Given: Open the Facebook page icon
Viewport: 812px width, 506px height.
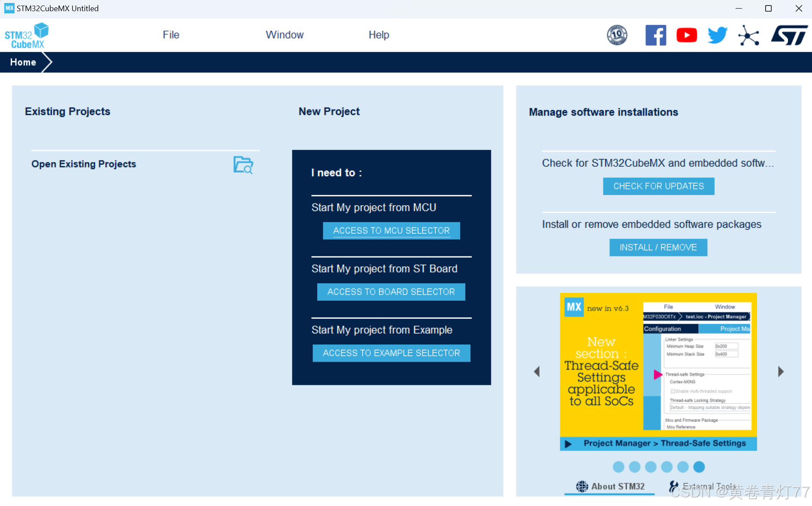Looking at the screenshot, I should coord(656,35).
